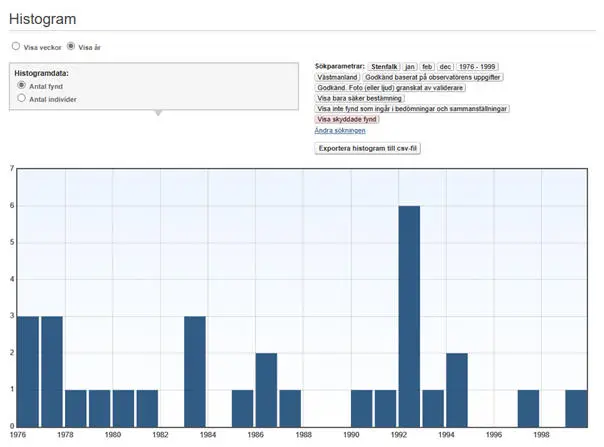Click the 'jan' month parameter tag

410,66
